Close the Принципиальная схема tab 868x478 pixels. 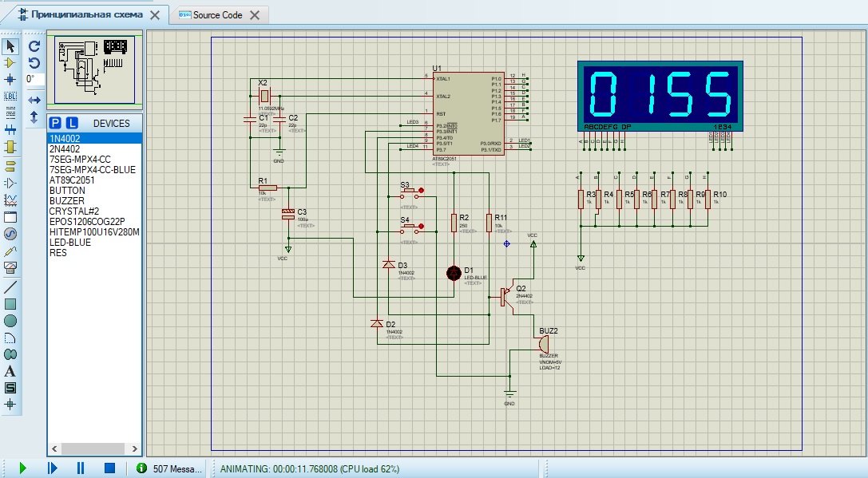click(x=155, y=15)
